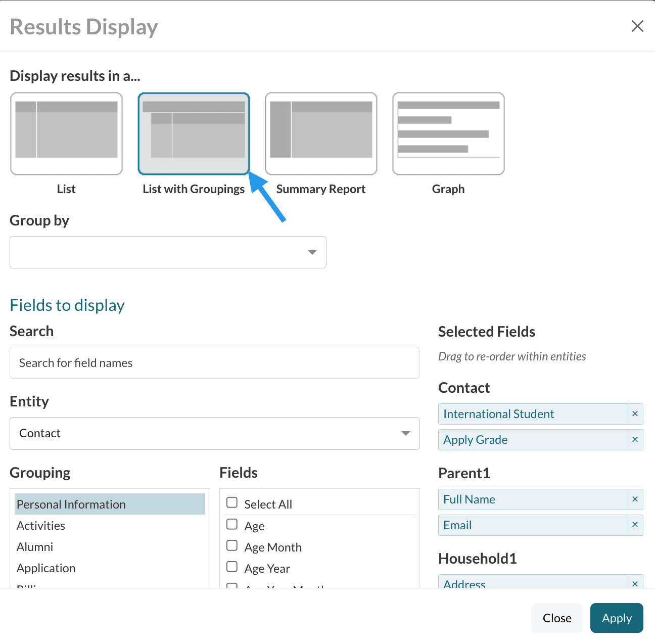
Task: Remove the Apply Grade selected field
Action: 635,440
